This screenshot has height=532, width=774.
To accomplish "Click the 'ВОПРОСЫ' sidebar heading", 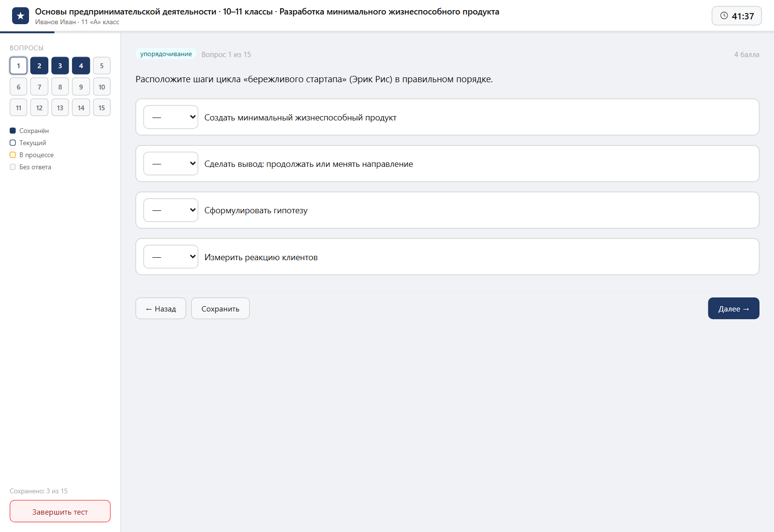I will coord(27,48).
